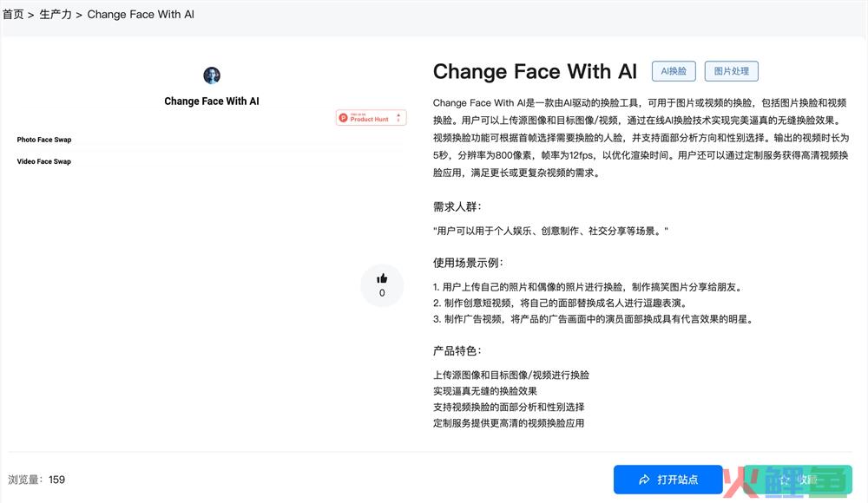Navigate to 生产力 category breadcrumb
This screenshot has width=868, height=503.
pos(56,15)
